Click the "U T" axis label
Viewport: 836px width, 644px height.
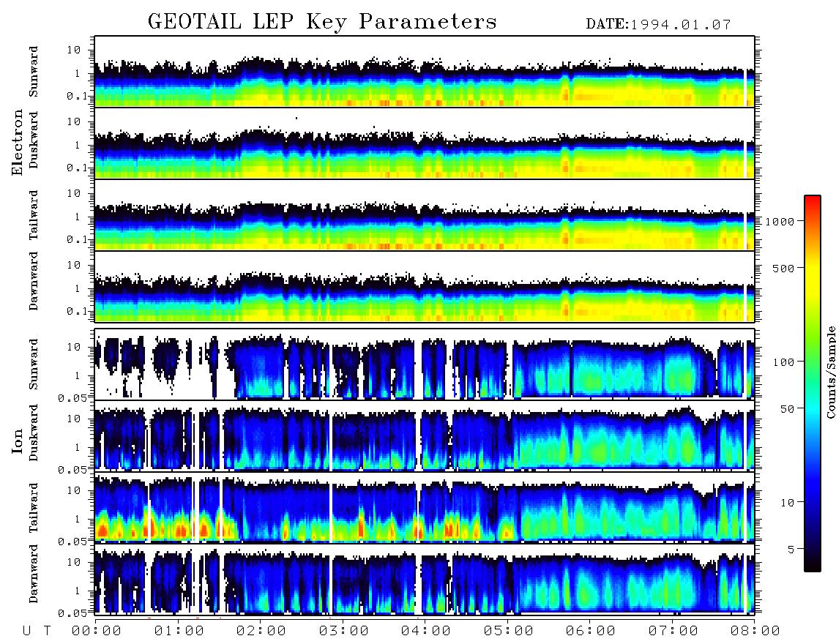pos(37,632)
